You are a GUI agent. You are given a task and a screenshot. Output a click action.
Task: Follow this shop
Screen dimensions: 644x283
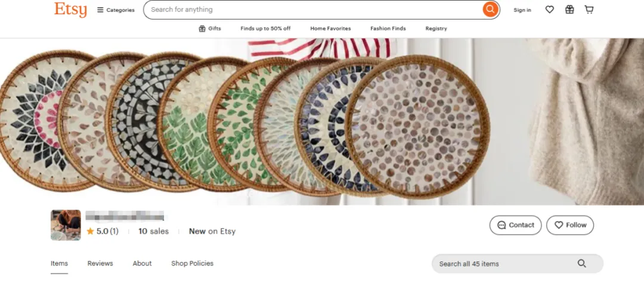click(x=570, y=225)
